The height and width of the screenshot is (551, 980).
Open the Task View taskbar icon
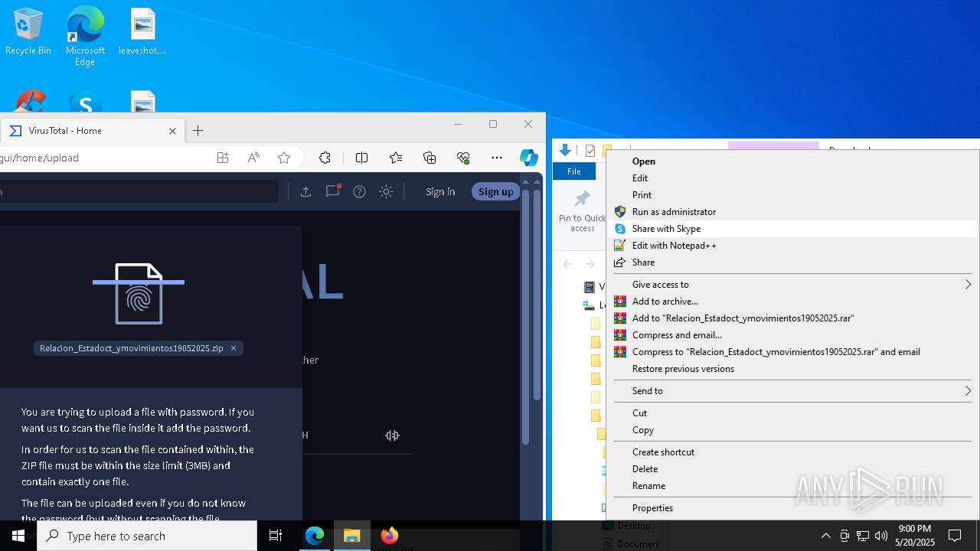(276, 536)
